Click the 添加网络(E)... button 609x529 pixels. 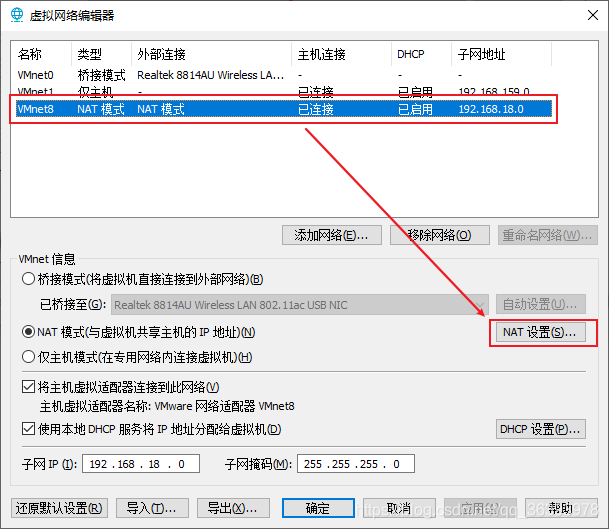click(x=332, y=235)
